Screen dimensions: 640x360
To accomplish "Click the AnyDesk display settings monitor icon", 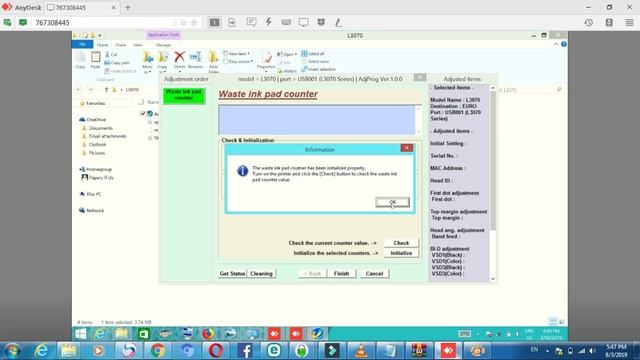I will 304,22.
